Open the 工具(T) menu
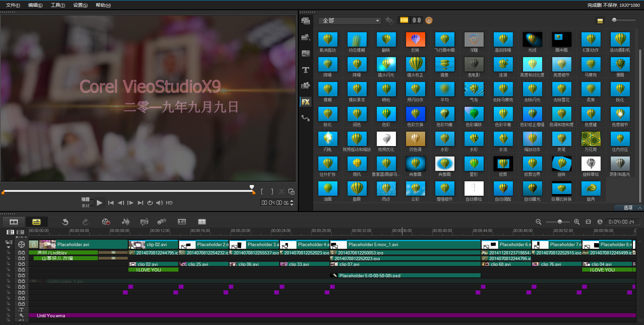The image size is (644, 325). [x=58, y=5]
